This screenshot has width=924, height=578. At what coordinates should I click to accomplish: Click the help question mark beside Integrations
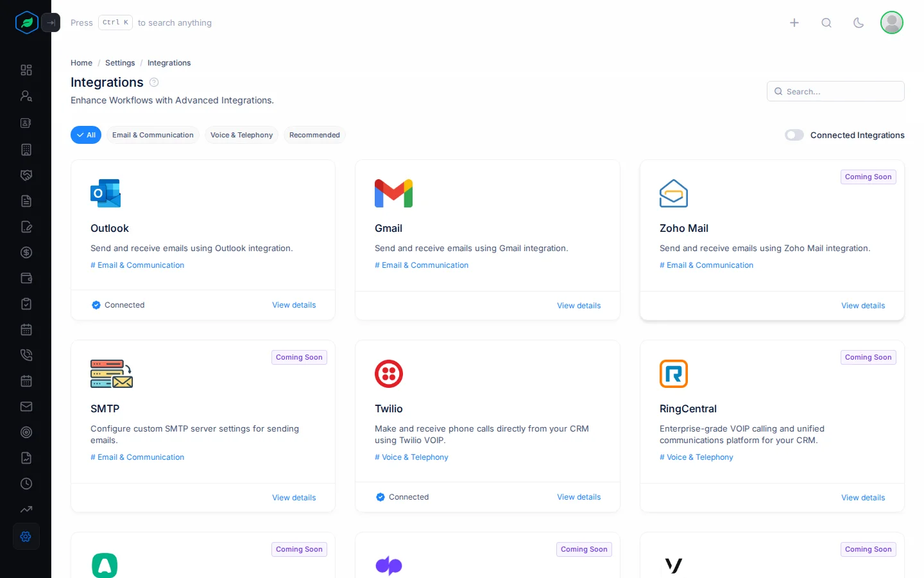pyautogui.click(x=154, y=82)
